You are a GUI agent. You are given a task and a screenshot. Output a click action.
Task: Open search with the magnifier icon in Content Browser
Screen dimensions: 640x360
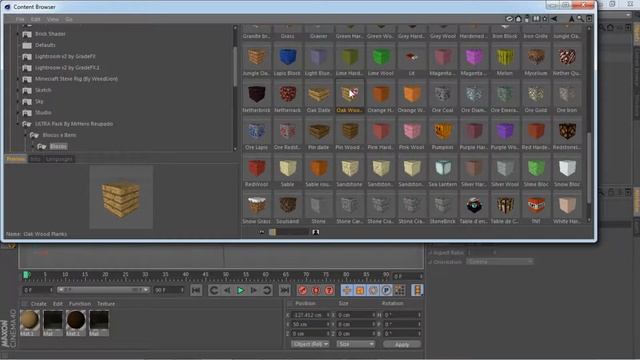(x=580, y=19)
